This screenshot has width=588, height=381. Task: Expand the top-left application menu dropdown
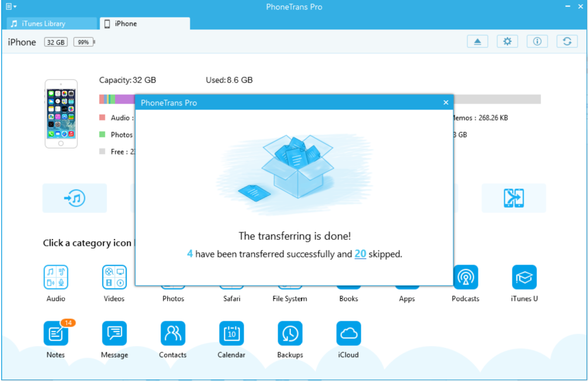click(x=11, y=7)
